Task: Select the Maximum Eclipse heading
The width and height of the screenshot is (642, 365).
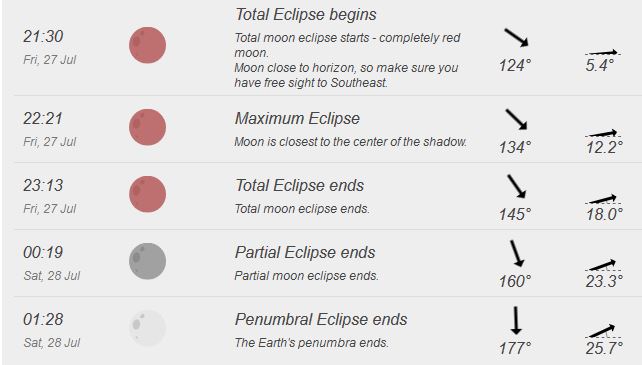Action: tap(297, 119)
